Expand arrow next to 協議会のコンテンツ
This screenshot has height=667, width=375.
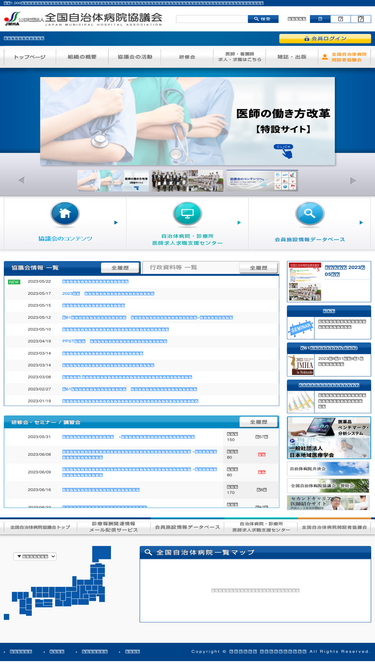pyautogui.click(x=116, y=222)
